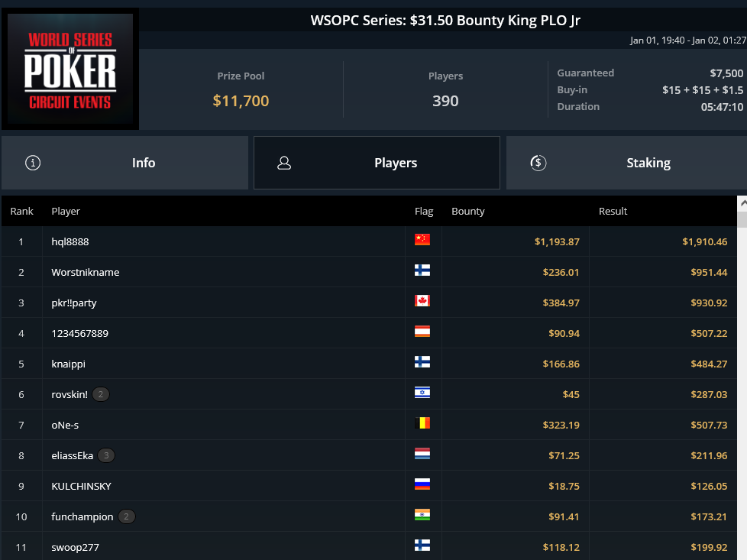Sort by the Bounty column header
The height and width of the screenshot is (560, 747).
click(x=467, y=211)
